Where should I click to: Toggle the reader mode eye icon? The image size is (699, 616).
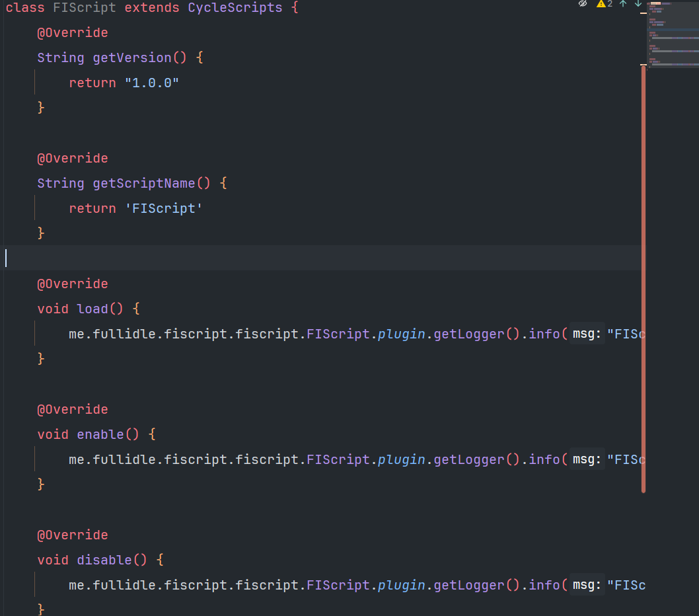[583, 3]
